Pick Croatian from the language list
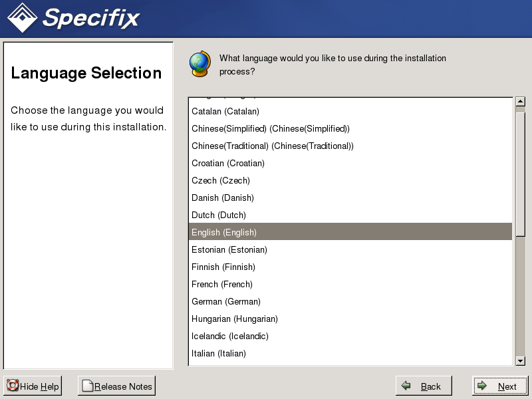Screen dimensions: 532x399 point(228,164)
